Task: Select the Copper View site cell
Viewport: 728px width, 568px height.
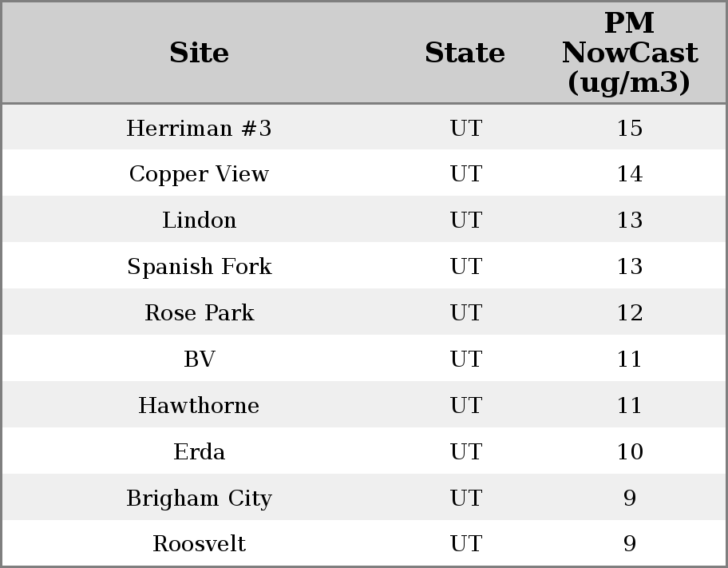Action: 199,174
